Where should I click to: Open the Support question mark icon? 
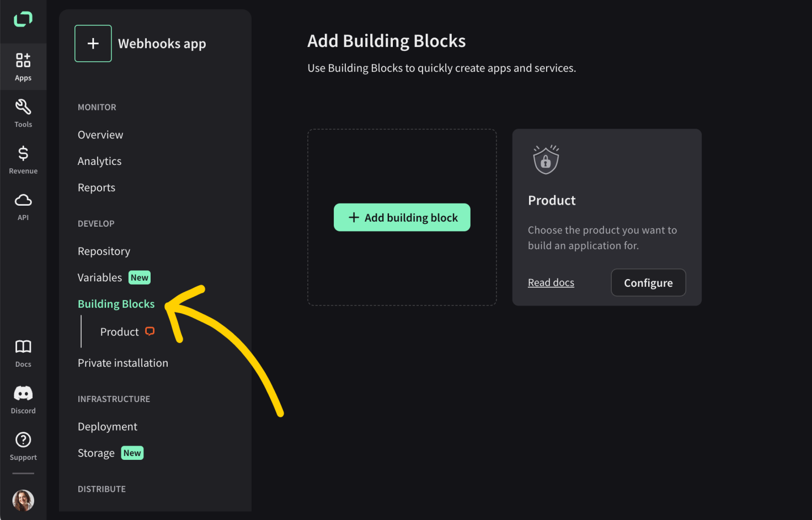coord(23,439)
